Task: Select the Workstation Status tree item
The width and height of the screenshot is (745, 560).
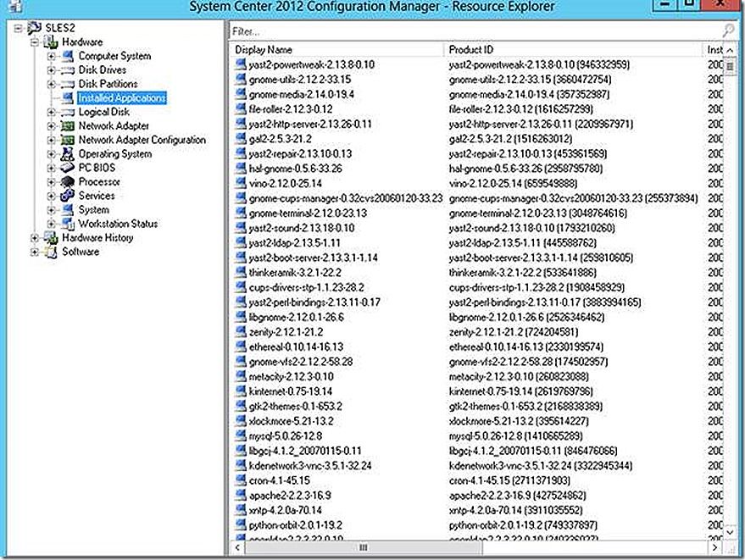Action: click(118, 224)
